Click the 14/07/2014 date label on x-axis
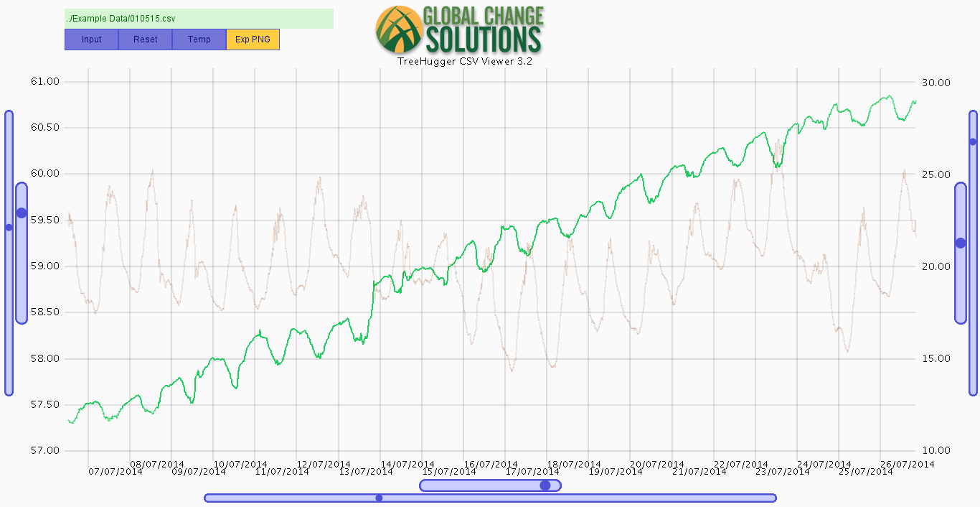Image resolution: width=980 pixels, height=507 pixels. click(x=407, y=464)
